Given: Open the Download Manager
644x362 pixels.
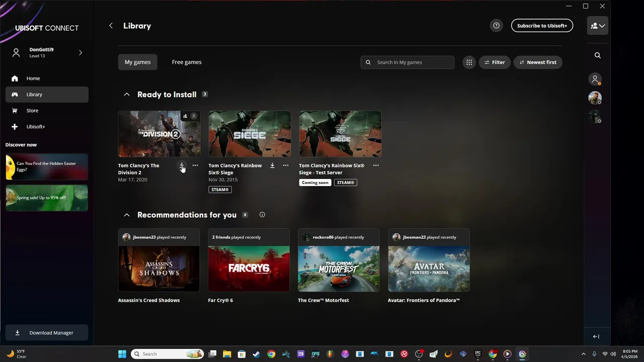Looking at the screenshot, I should point(47,333).
